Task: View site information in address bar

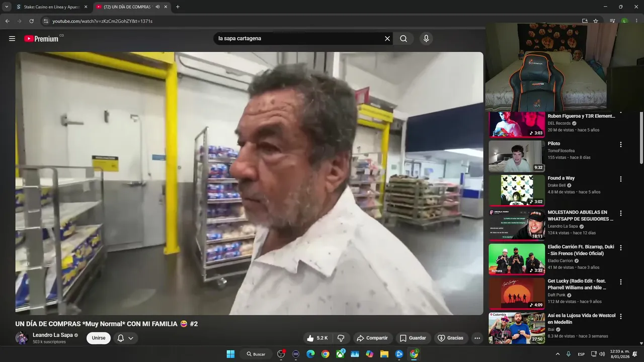Action: tap(46, 21)
